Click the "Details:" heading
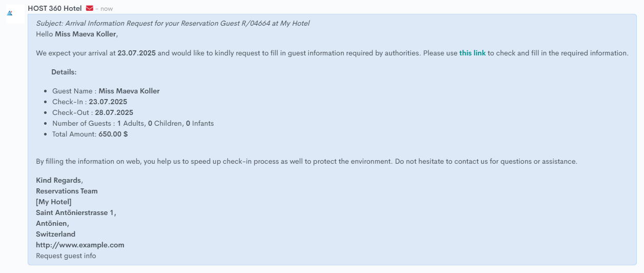The image size is (644, 273). [x=64, y=72]
